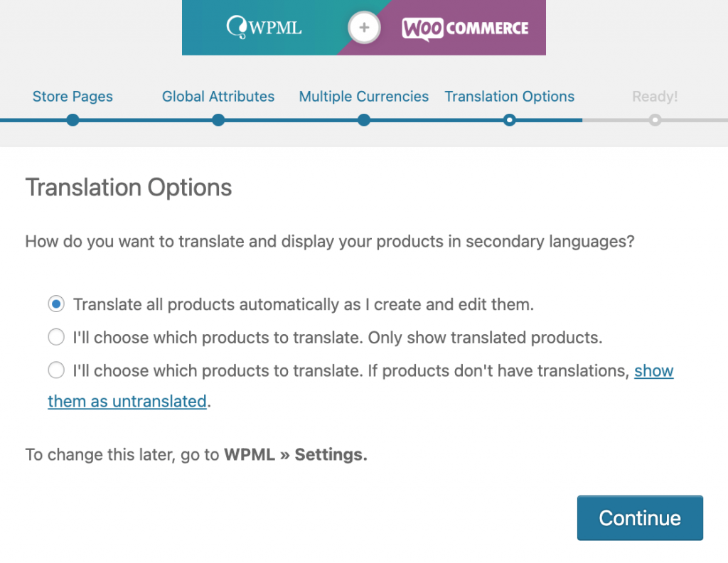Navigate to the Ready! step
Screen dimensions: 728x563
click(655, 97)
